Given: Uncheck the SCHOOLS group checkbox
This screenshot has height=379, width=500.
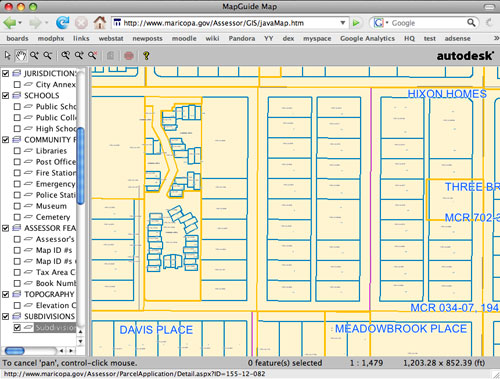Looking at the screenshot, I should (x=5, y=96).
